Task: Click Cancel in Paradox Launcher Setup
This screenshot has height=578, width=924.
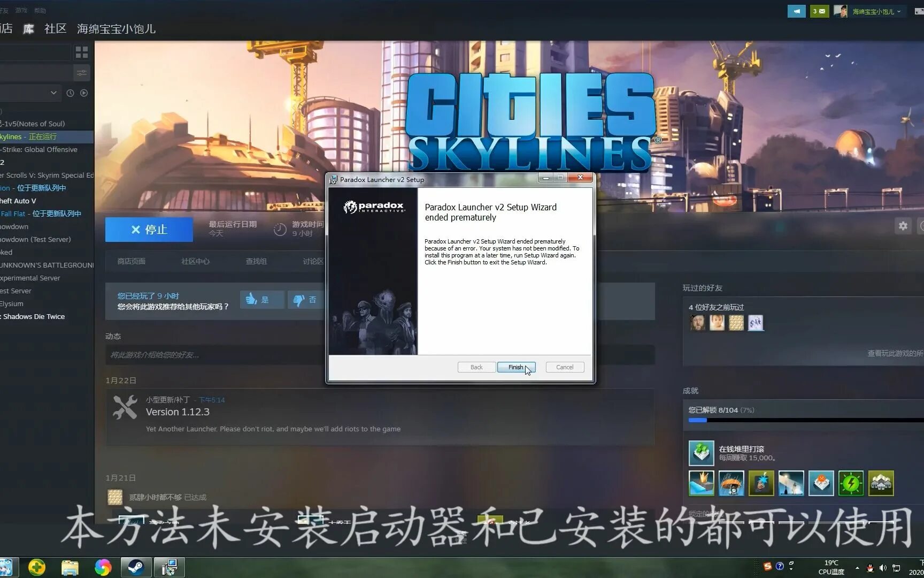Action: [565, 367]
